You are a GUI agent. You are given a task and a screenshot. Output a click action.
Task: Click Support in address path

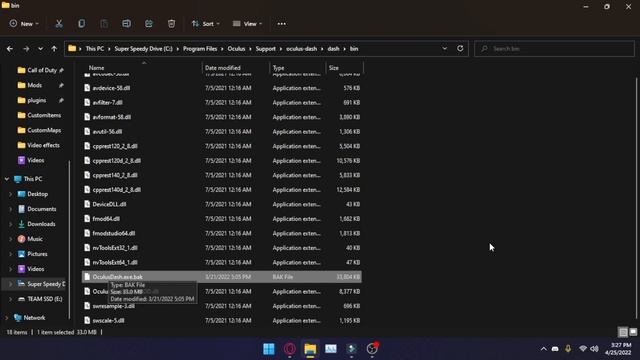pyautogui.click(x=266, y=49)
